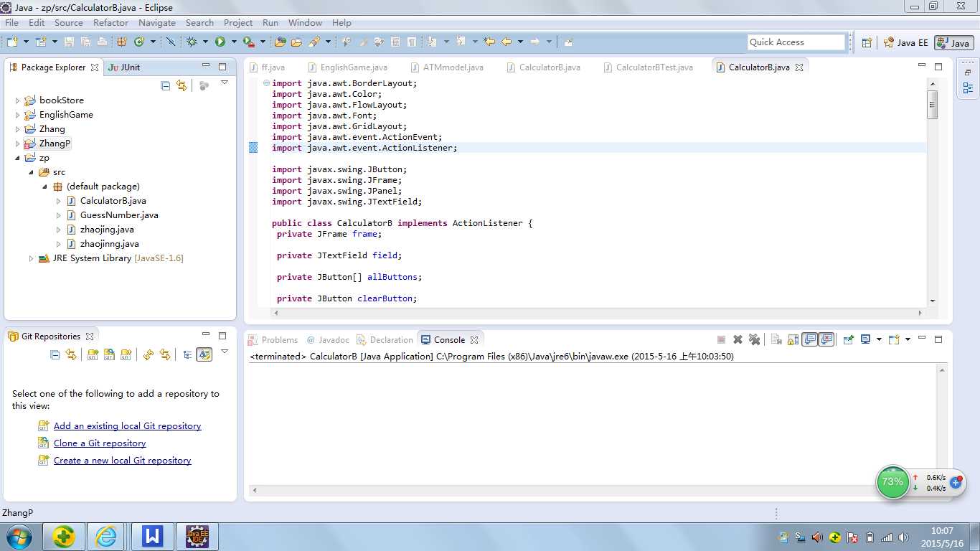Click Pin Console icon
980x551 pixels.
(849, 340)
